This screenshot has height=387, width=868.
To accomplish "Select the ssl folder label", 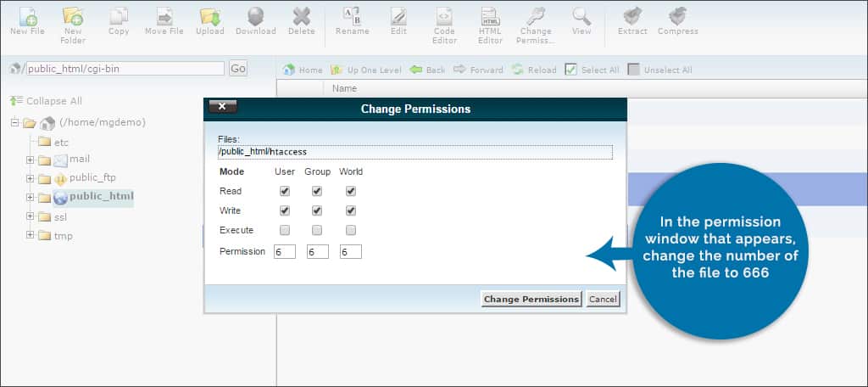I will pos(60,216).
